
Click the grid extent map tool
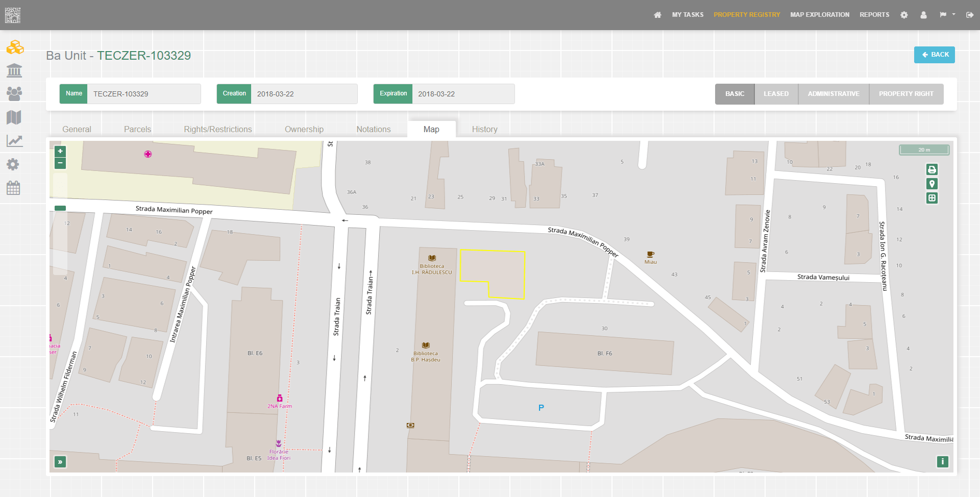[x=932, y=198]
